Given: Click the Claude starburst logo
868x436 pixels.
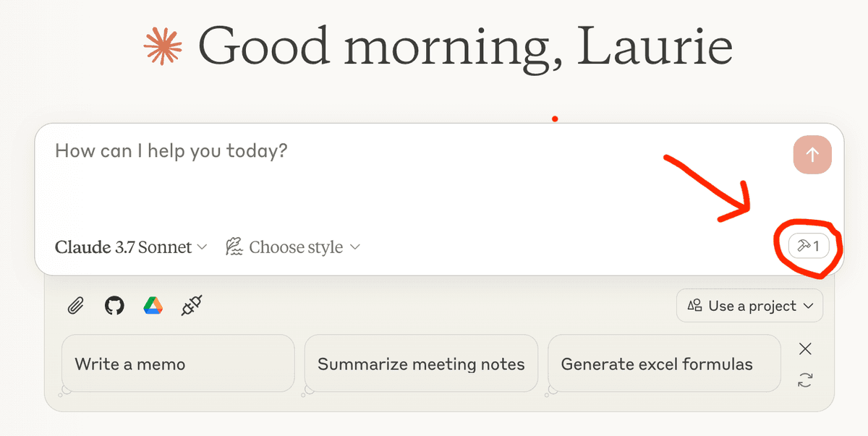Looking at the screenshot, I should click(x=163, y=47).
